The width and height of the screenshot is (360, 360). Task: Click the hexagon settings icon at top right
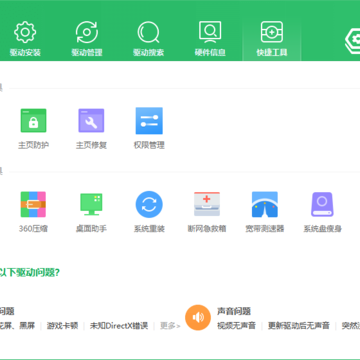tap(353, 41)
